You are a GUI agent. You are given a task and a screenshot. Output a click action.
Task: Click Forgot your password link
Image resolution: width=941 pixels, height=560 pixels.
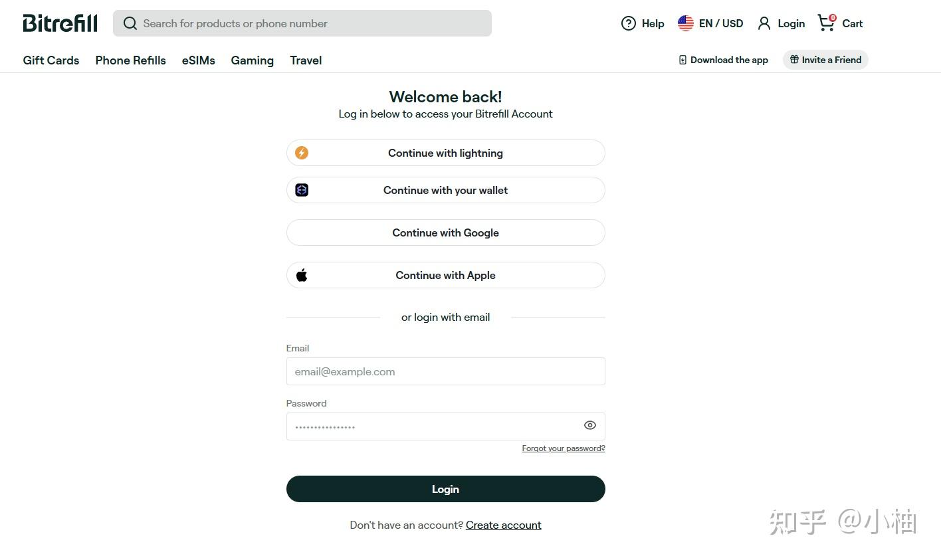pos(564,448)
